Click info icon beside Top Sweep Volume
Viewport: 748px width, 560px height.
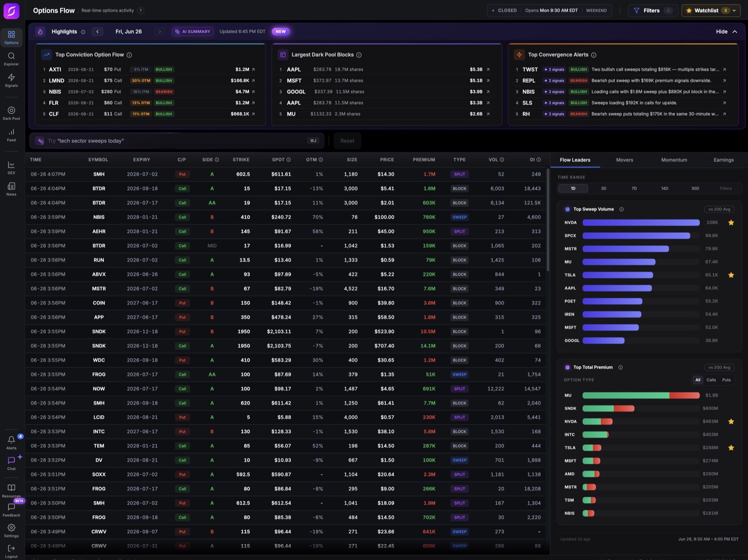621,209
